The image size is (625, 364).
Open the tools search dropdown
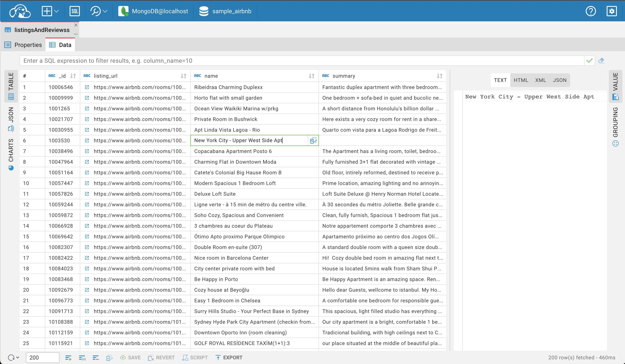point(99,11)
